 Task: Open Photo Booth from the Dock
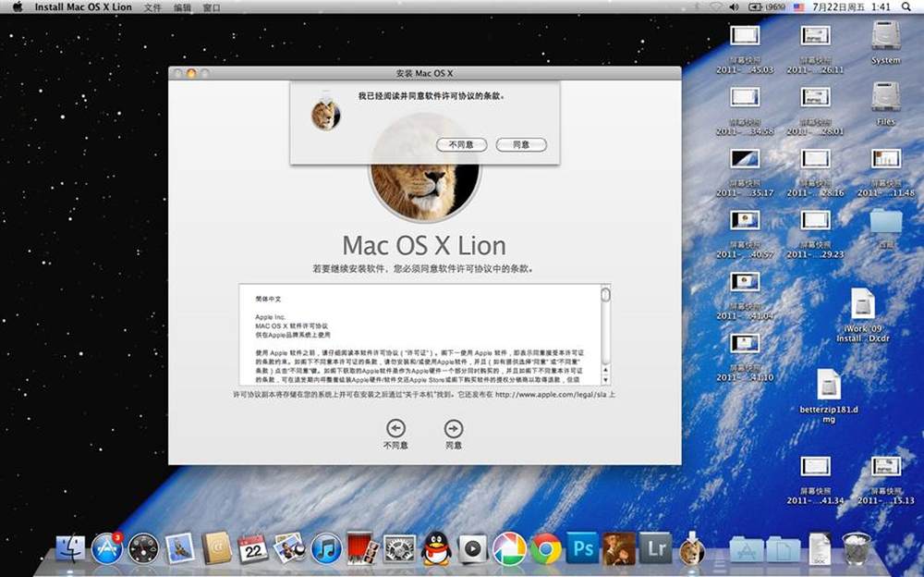pos(362,548)
